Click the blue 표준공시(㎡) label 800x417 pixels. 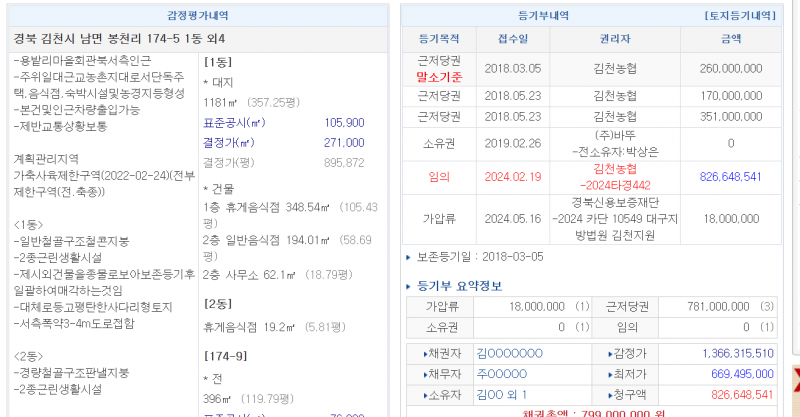pos(233,122)
